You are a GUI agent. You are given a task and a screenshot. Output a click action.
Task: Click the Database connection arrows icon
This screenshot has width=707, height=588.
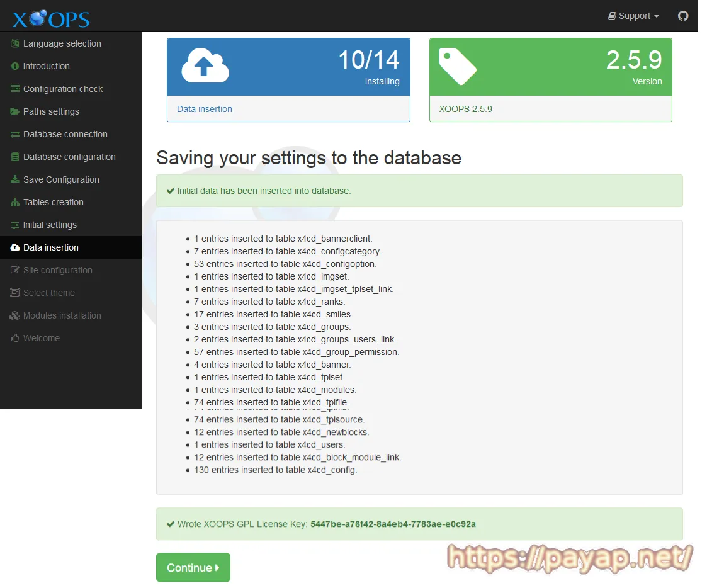tap(15, 134)
